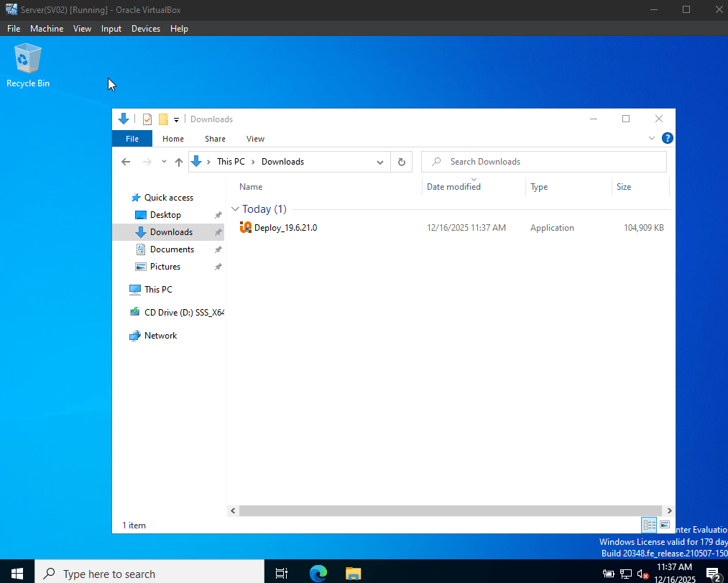Open address bar history dropdown
This screenshot has height=583, width=728.
pos(380,162)
